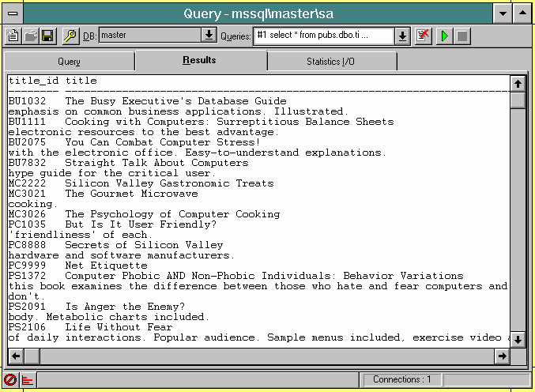Image resolution: width=535 pixels, height=392 pixels.
Task: Click vertical scrollbar up arrow
Action: pyautogui.click(x=518, y=84)
